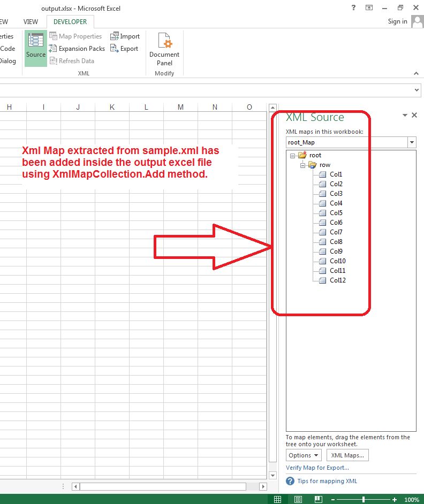Open the XML maps dropdown root_Map
Viewport: 424px width, 504px height.
pos(412,142)
